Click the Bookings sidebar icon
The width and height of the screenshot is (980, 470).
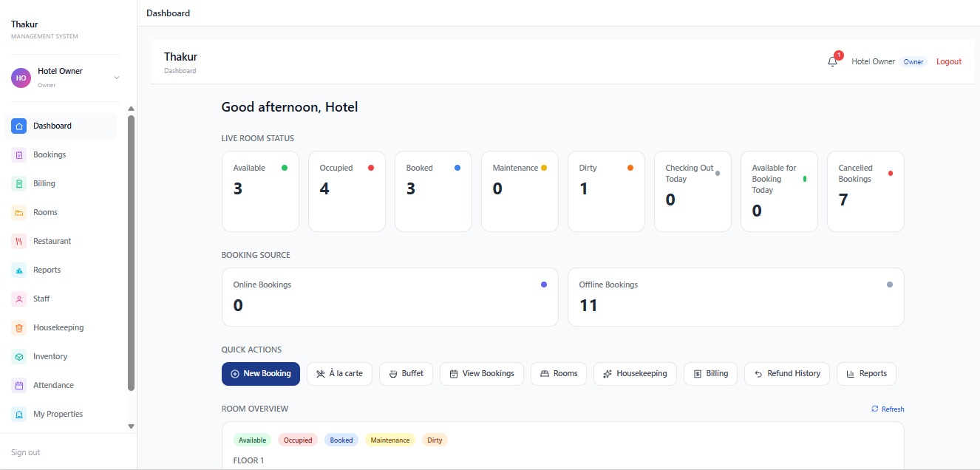19,155
